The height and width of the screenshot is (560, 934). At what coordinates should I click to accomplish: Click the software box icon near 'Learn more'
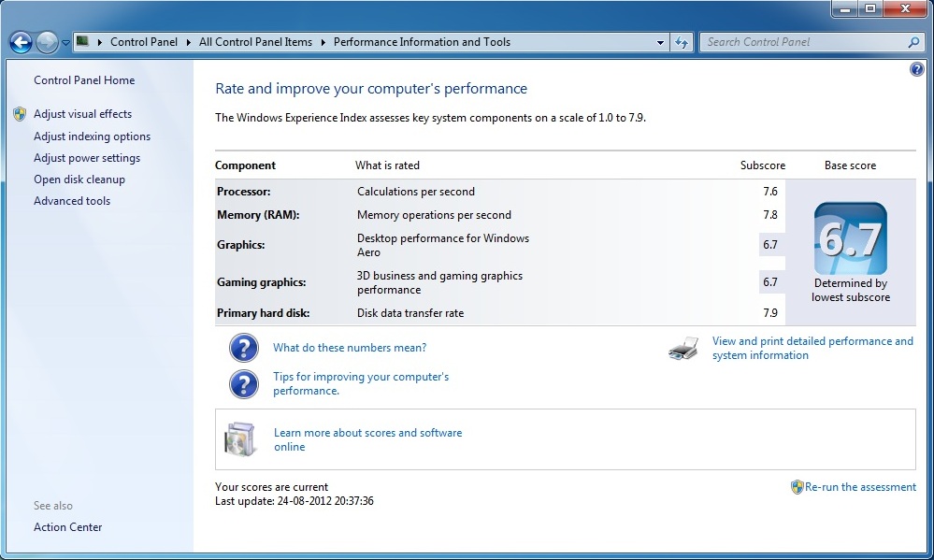239,439
